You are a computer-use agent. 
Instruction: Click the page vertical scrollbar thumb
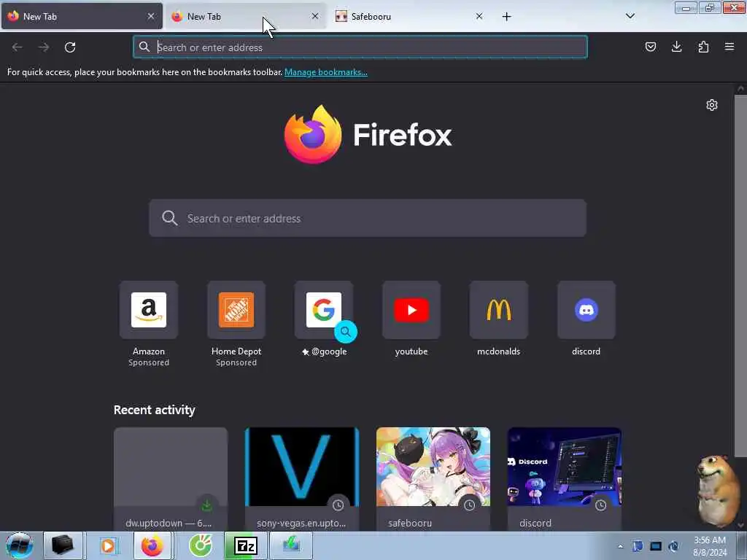740,276
